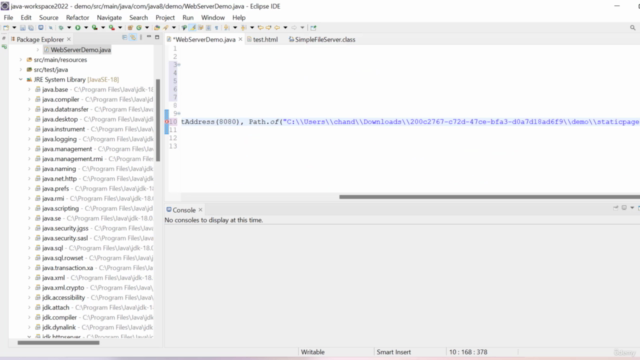
Task: Click the Forward navigation arrow
Action: click(294, 28)
